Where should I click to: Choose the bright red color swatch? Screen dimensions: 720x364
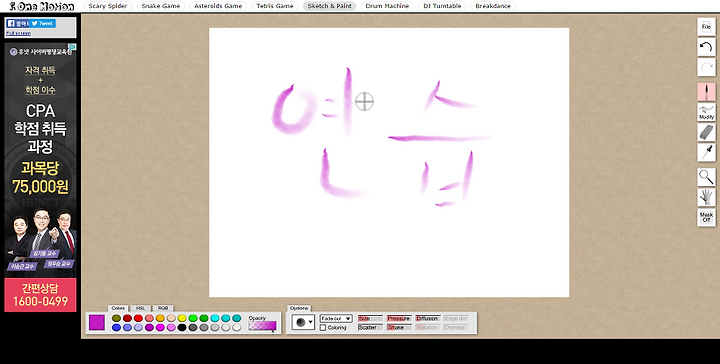(x=138, y=318)
